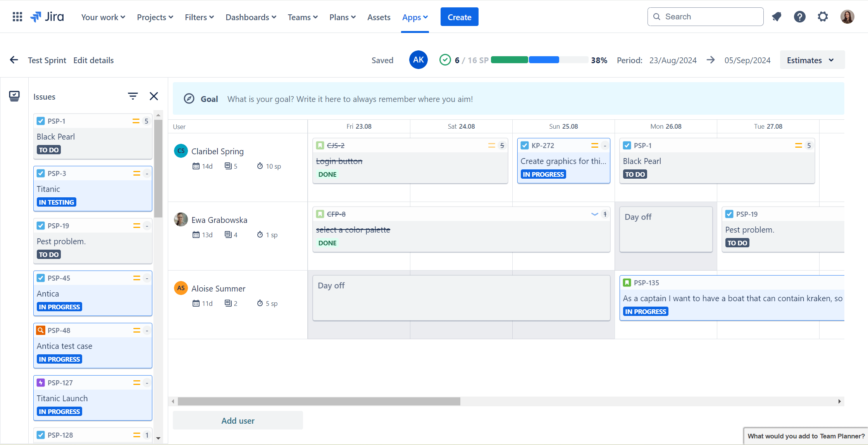The height and width of the screenshot is (445, 868).
Task: Expand the Your work dropdown
Action: coord(103,17)
